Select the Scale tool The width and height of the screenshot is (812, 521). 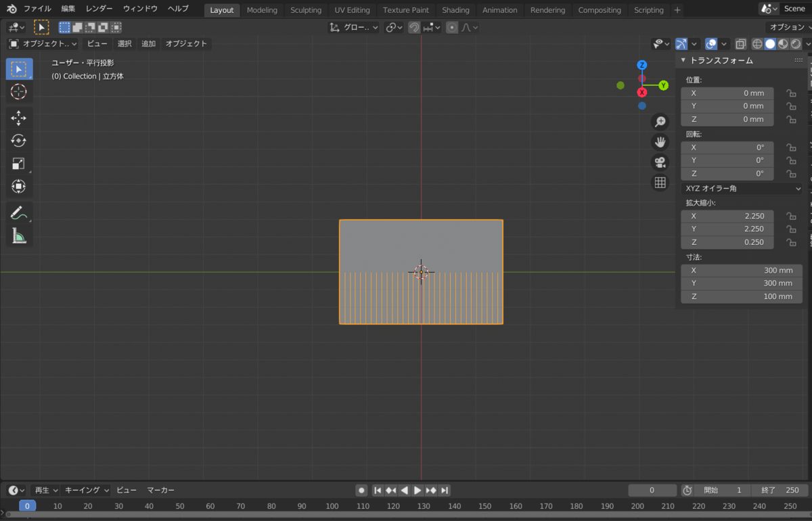19,164
